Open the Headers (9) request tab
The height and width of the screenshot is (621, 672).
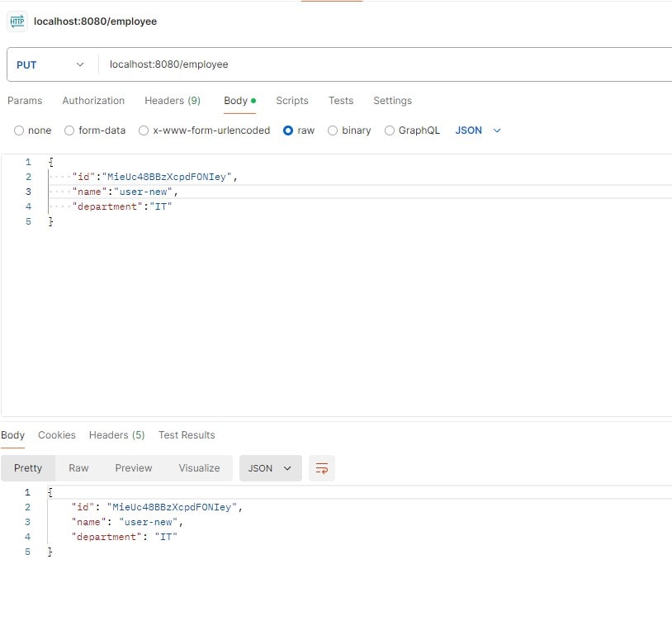173,101
